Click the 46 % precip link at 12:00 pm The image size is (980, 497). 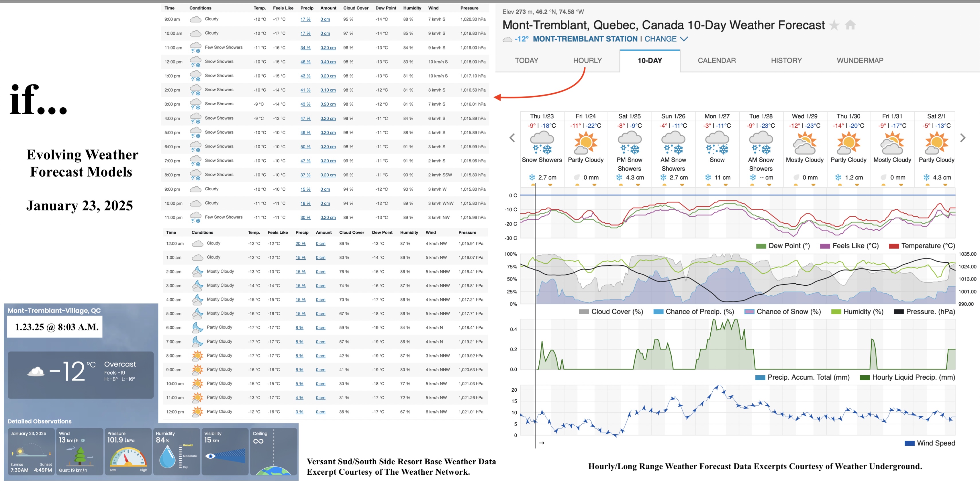click(305, 62)
